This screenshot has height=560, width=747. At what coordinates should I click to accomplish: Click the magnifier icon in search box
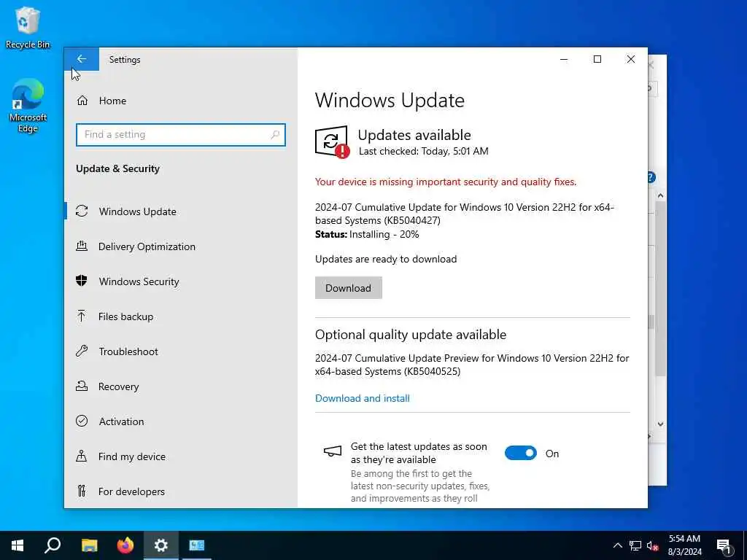275,135
